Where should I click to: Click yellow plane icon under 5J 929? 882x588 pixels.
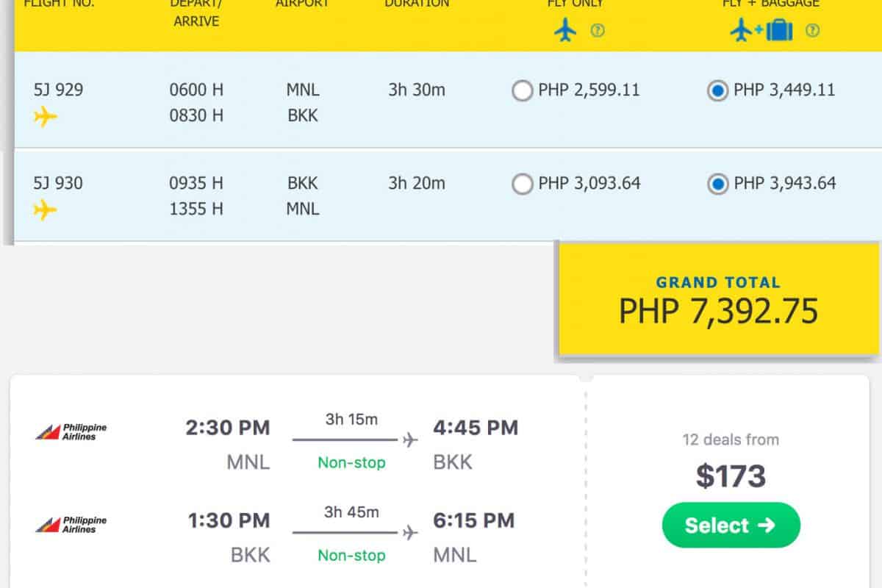(45, 116)
